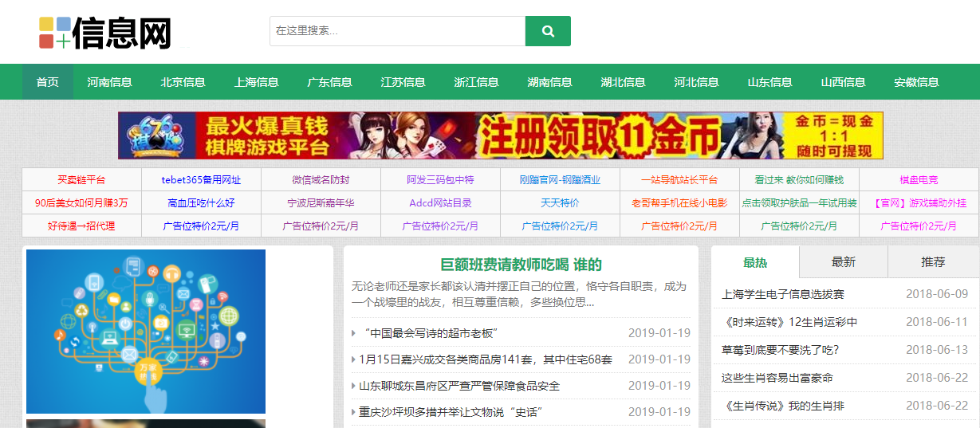Screen dimensions: 980x428
Task: Open 草莓到底要不要洗了吃? entry
Action: [x=781, y=350]
